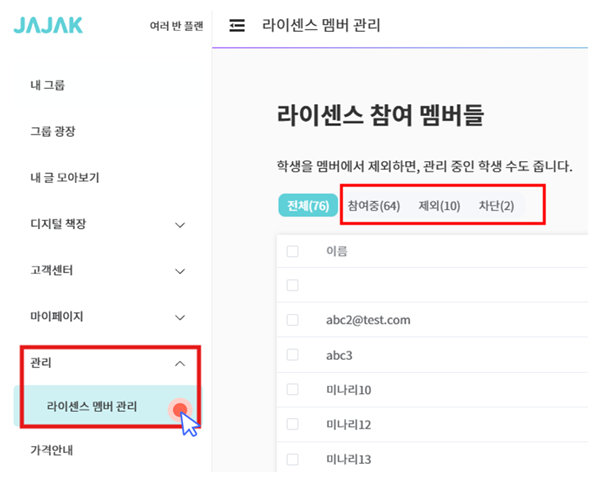
Task: Open 그룹 광장 menu item
Action: [x=53, y=131]
